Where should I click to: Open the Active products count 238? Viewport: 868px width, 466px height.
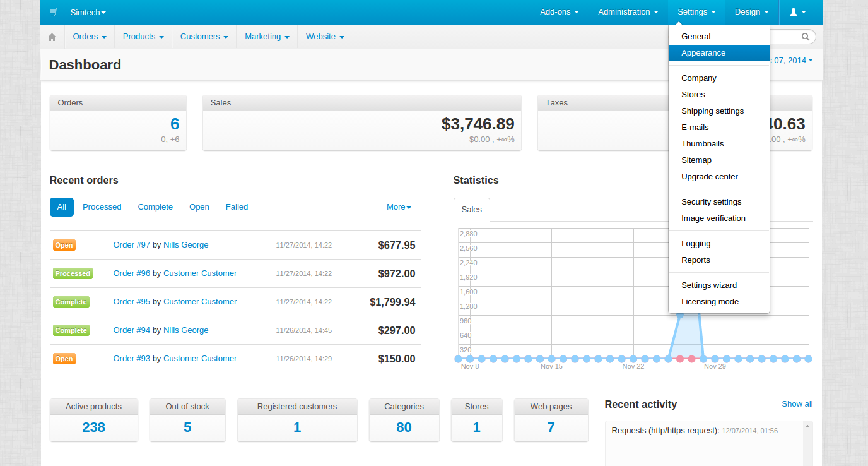[93, 427]
